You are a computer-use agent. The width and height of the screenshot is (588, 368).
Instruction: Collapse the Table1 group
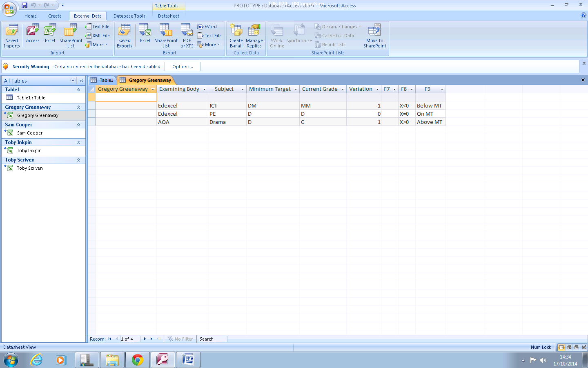click(78, 90)
